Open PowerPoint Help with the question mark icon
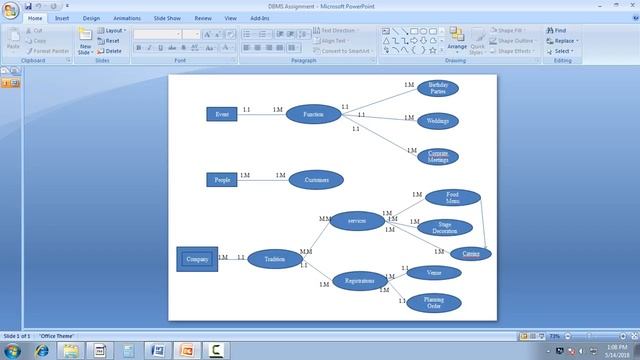The width and height of the screenshot is (640, 360). [x=636, y=18]
